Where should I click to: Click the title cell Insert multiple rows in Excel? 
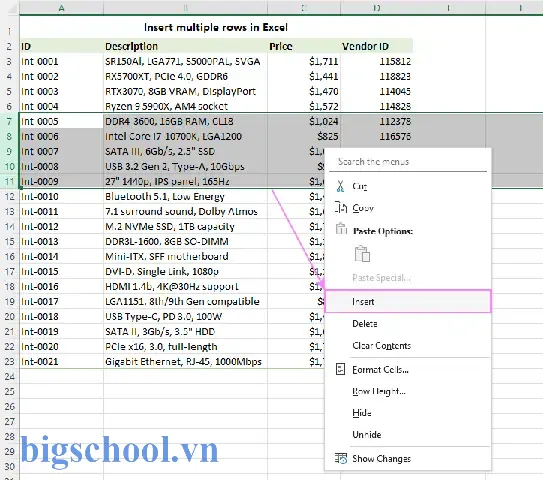pos(216,27)
